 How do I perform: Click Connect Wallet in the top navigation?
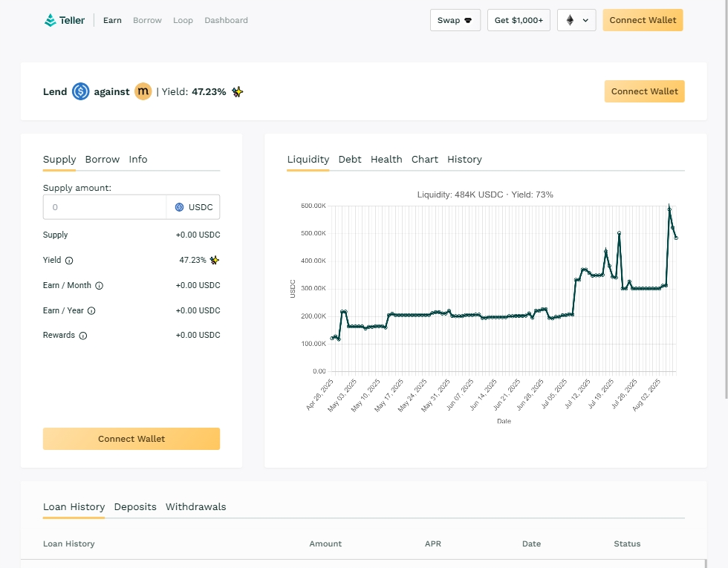click(643, 20)
